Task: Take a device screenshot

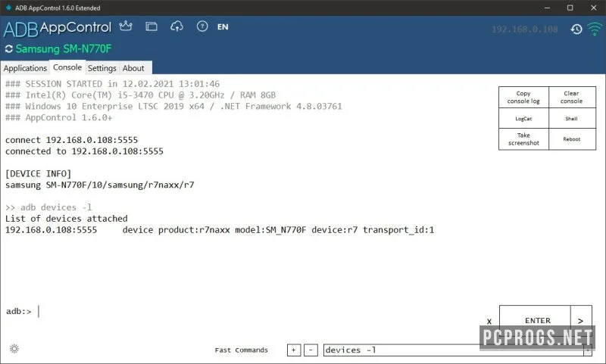Action: point(523,139)
